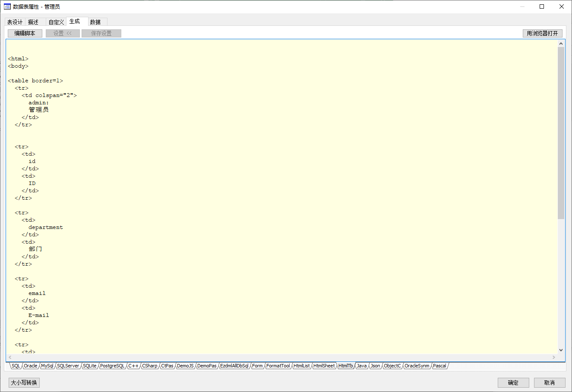Select the Form generator tab
This screenshot has height=392, width=572.
pos(257,366)
